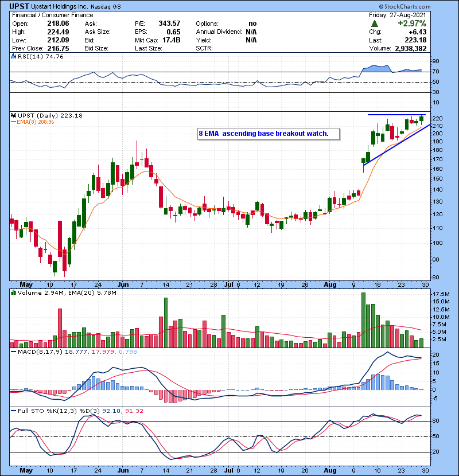Screen dimensions: 459x476
Task: Click the 'Jun' label on the price chart axis
Action: click(x=123, y=285)
